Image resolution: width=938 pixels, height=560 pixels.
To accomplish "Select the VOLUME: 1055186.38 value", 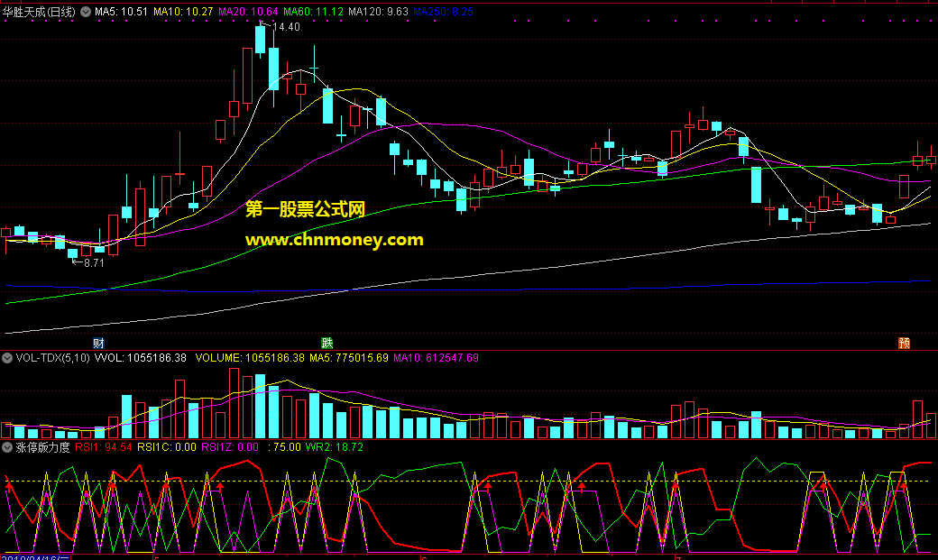I will 250,358.
